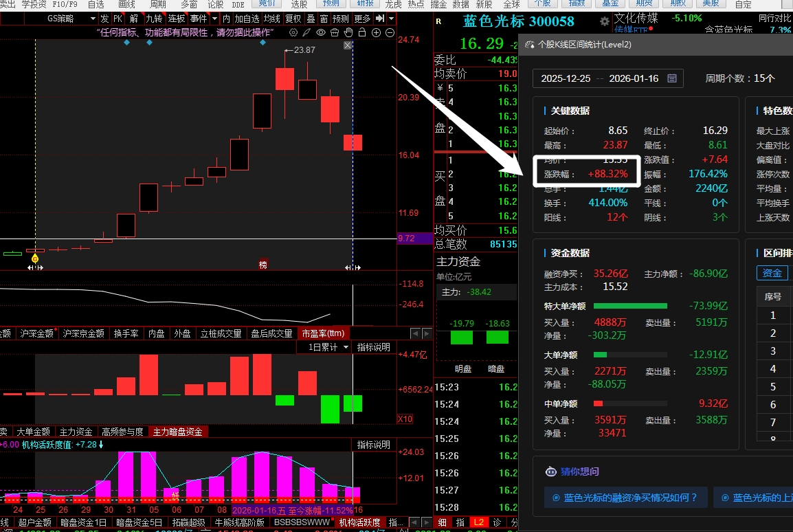Select the 主力暗盘资金 tab

tap(177, 432)
